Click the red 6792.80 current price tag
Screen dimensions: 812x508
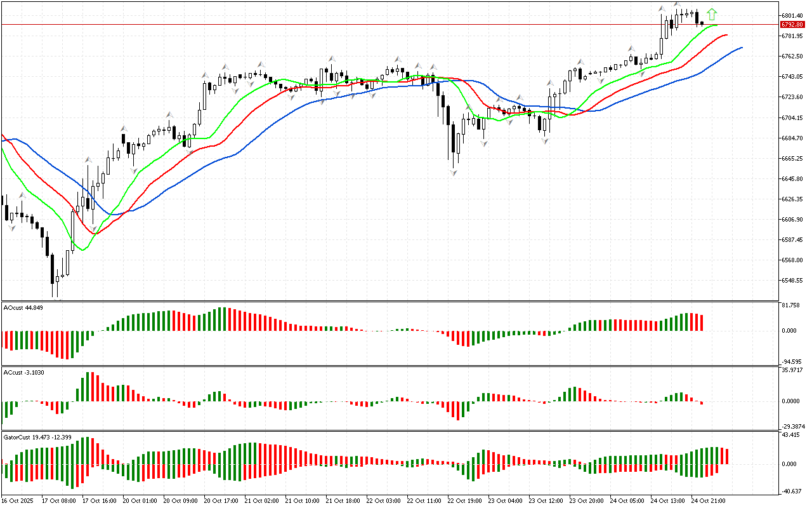click(792, 24)
